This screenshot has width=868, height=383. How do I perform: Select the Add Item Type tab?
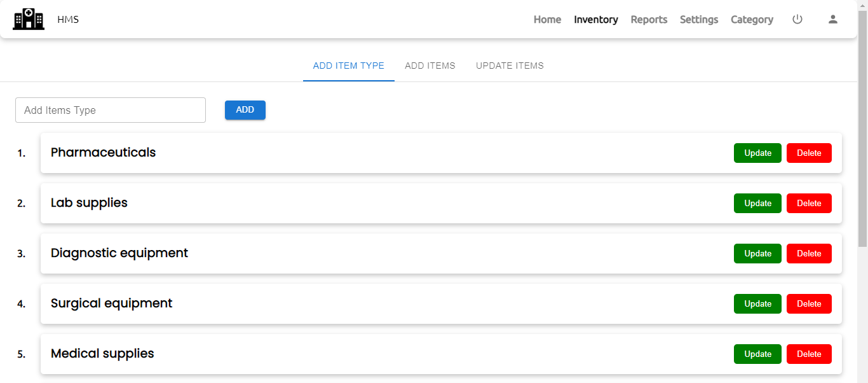[x=349, y=66]
